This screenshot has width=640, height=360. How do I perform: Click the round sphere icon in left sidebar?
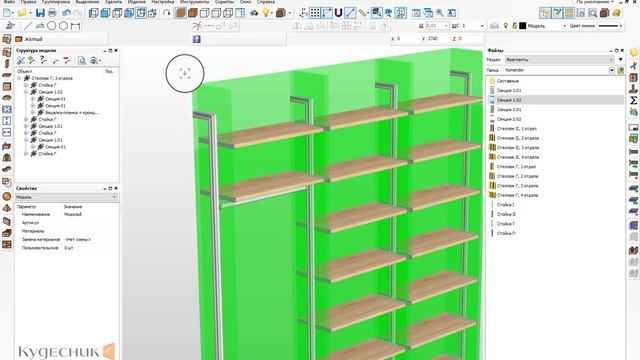7,196
